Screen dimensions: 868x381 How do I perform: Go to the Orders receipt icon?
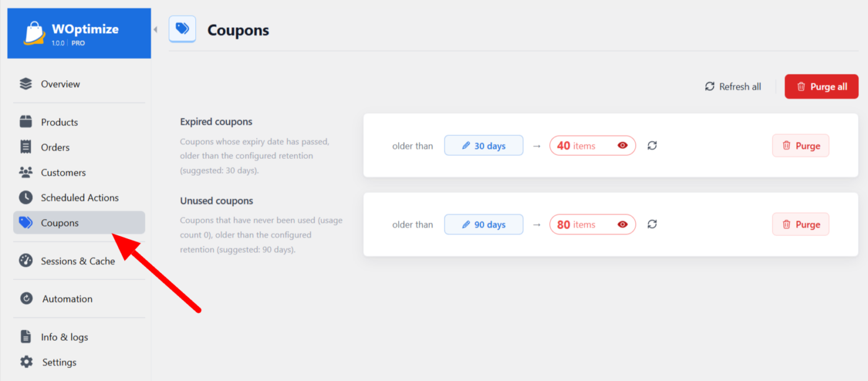pyautogui.click(x=25, y=147)
